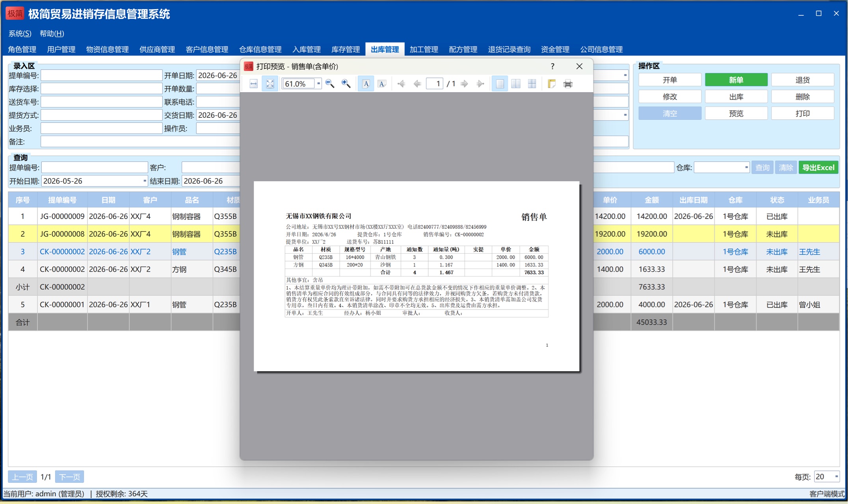Click the app logo in title bar
Screen dimensions: 848x504
point(15,13)
